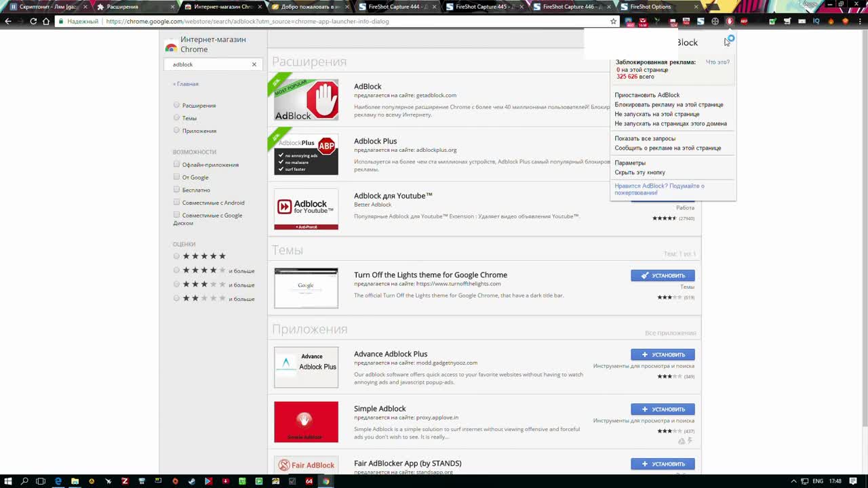Open Steam from the taskbar
Screen dimensions: 868x488
pyautogui.click(x=192, y=481)
